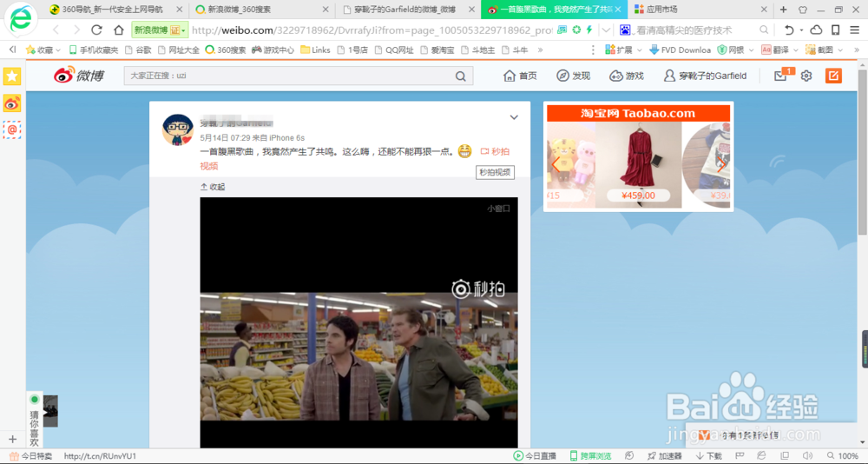The image size is (868, 464).
Task: Open the 游戏中心 bookmark
Action: pos(273,50)
